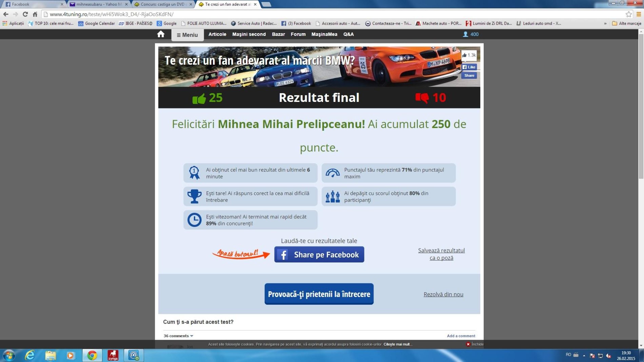Click the browser forward arrow
The width and height of the screenshot is (644, 362).
click(15, 14)
